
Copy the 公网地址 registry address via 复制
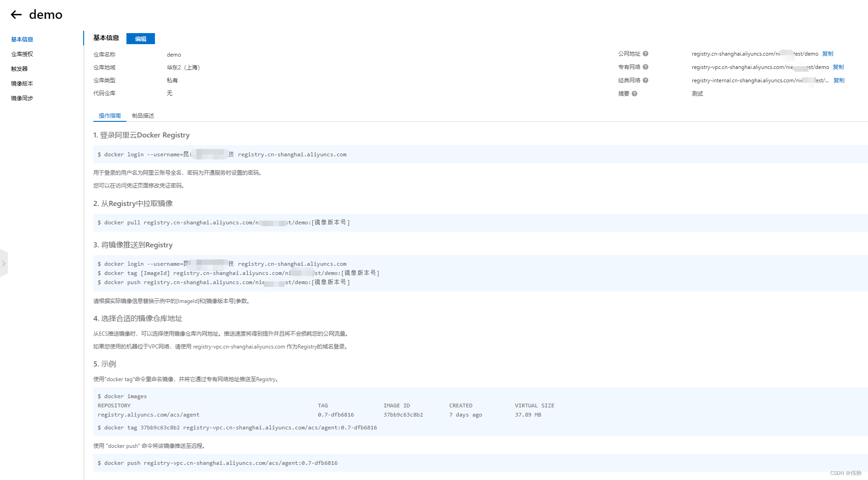(x=827, y=54)
